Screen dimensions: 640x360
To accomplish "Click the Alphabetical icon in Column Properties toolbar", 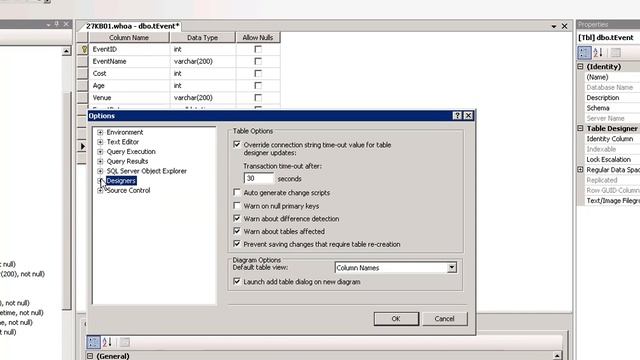I will 107,342.
